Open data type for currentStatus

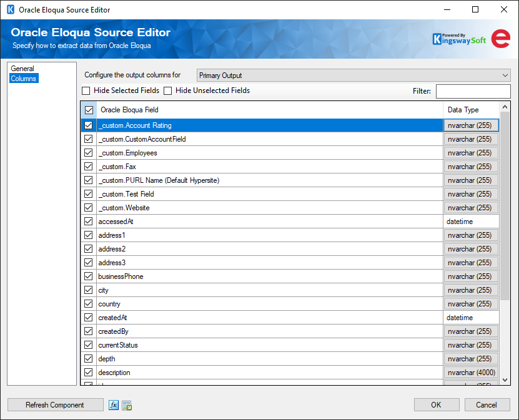click(x=471, y=345)
